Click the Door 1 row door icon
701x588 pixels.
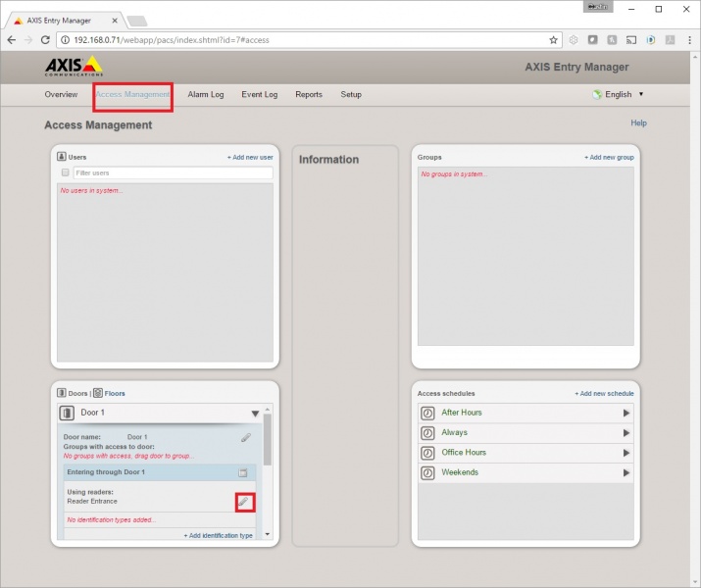pos(67,413)
